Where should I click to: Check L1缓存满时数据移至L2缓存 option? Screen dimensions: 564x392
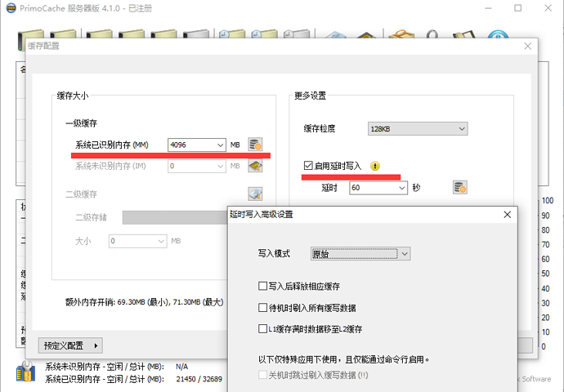pos(262,329)
